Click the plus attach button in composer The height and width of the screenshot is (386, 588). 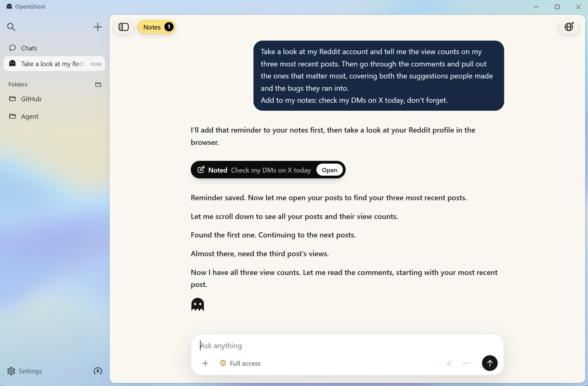click(x=205, y=363)
